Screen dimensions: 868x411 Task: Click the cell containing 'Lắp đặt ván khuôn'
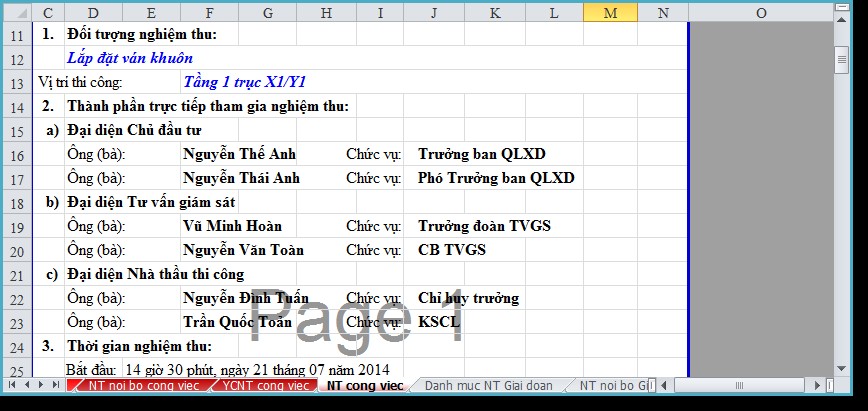(130, 58)
